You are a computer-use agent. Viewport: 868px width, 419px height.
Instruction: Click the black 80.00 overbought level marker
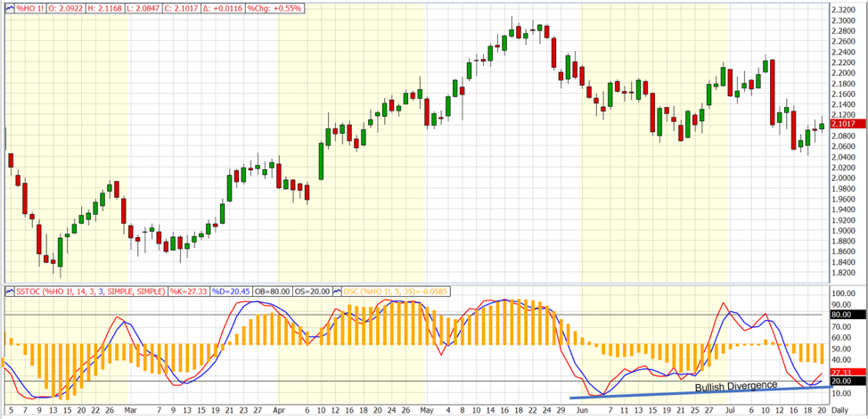tap(843, 314)
